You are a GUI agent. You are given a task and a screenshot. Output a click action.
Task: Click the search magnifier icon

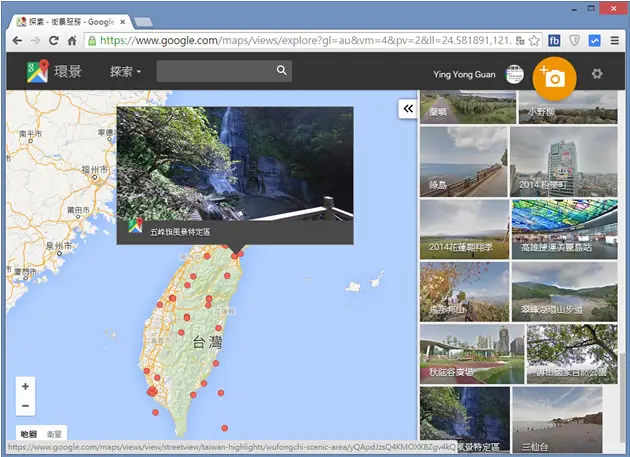(282, 71)
